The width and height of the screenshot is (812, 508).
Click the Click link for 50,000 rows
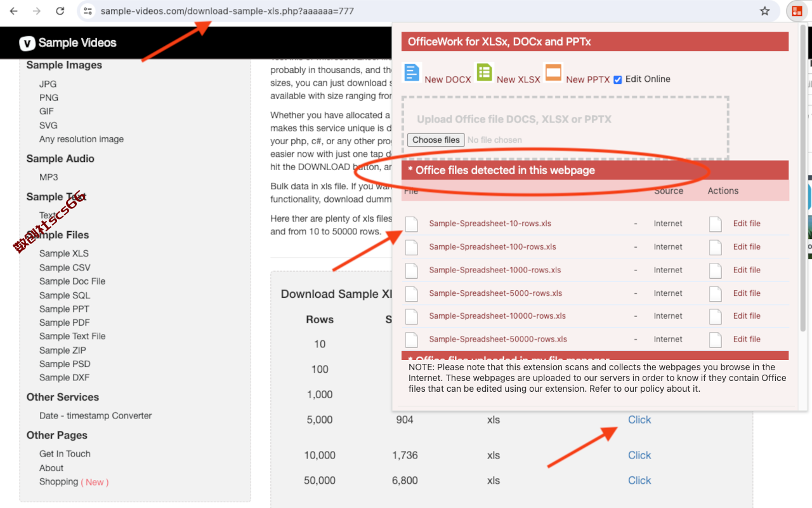639,481
